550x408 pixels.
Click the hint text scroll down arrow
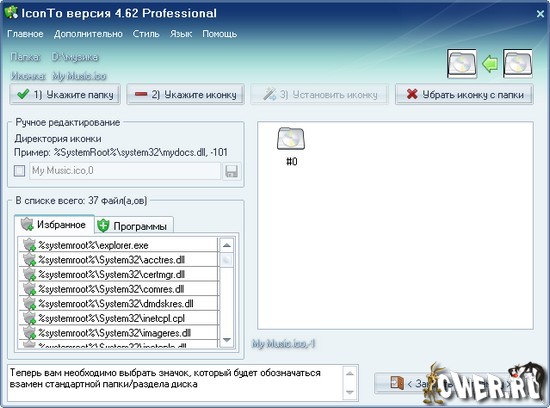[350, 392]
